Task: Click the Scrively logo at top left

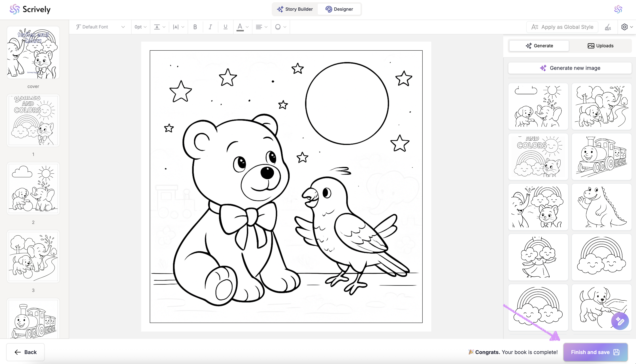Action: point(30,9)
